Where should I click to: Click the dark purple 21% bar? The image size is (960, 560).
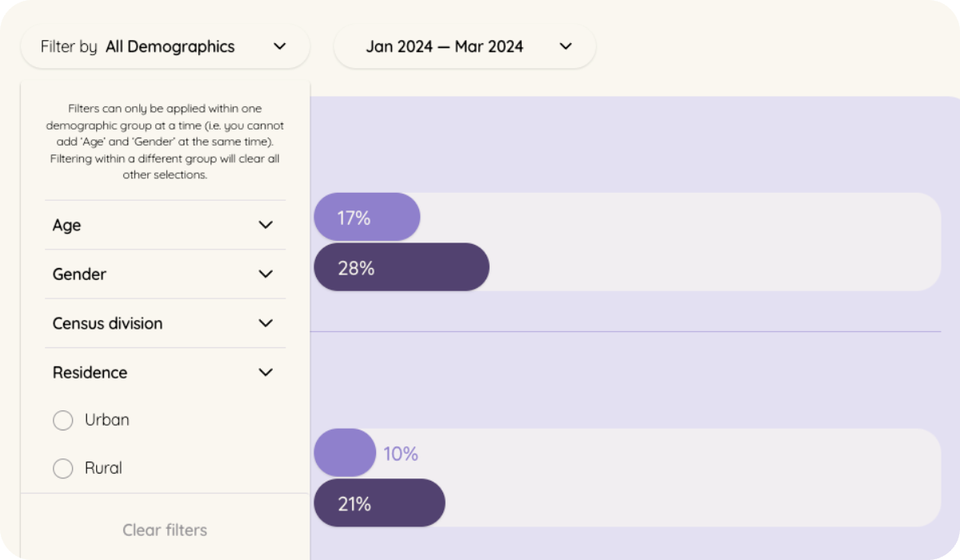pyautogui.click(x=379, y=503)
